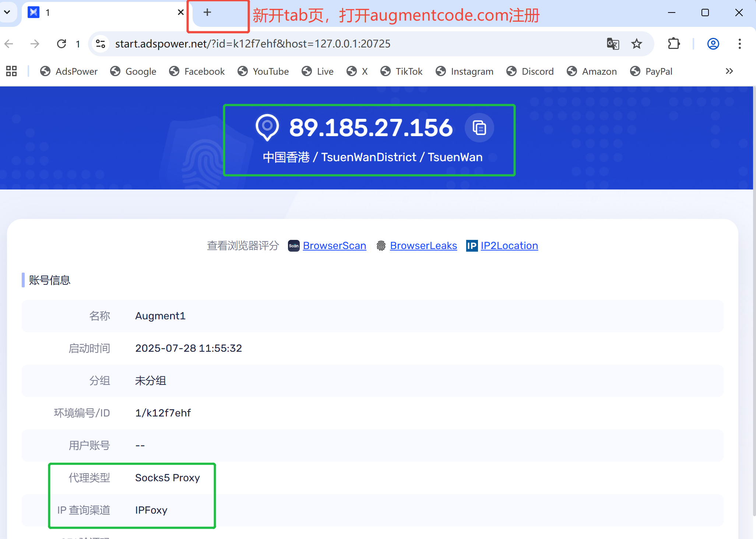Open the Live bookmark
756x539 pixels.
pyautogui.click(x=317, y=71)
